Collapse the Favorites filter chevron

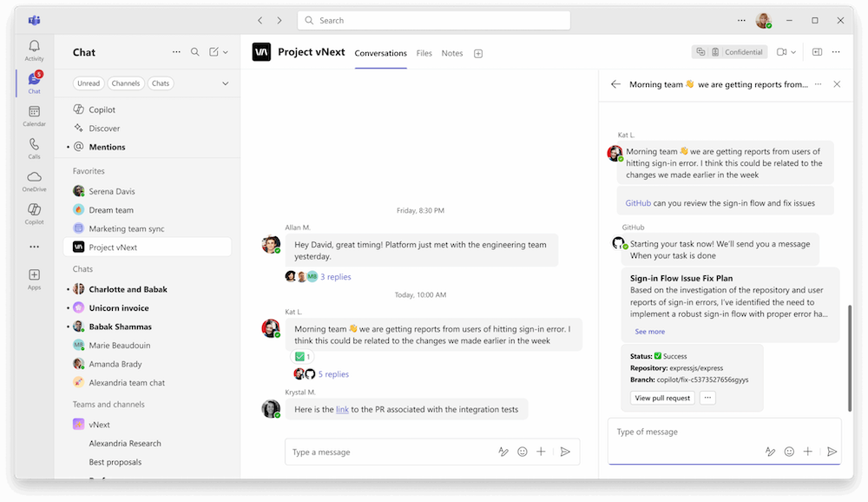226,83
